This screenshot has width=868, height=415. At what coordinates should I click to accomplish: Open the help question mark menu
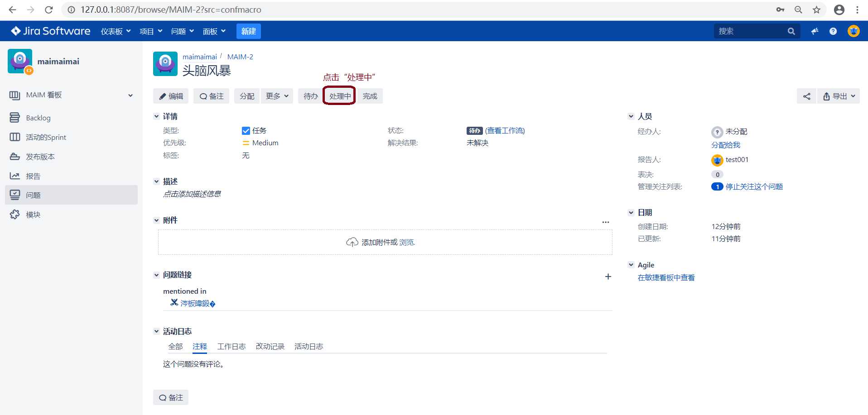coord(833,31)
